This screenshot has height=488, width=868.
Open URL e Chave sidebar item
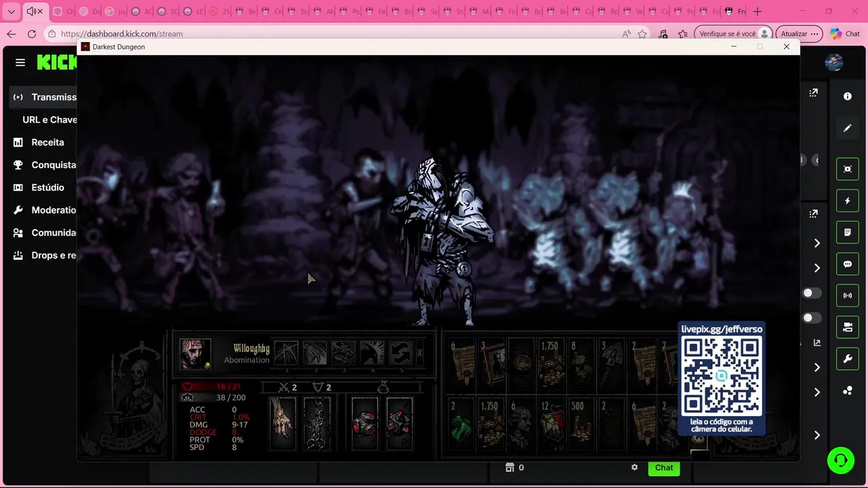50,119
